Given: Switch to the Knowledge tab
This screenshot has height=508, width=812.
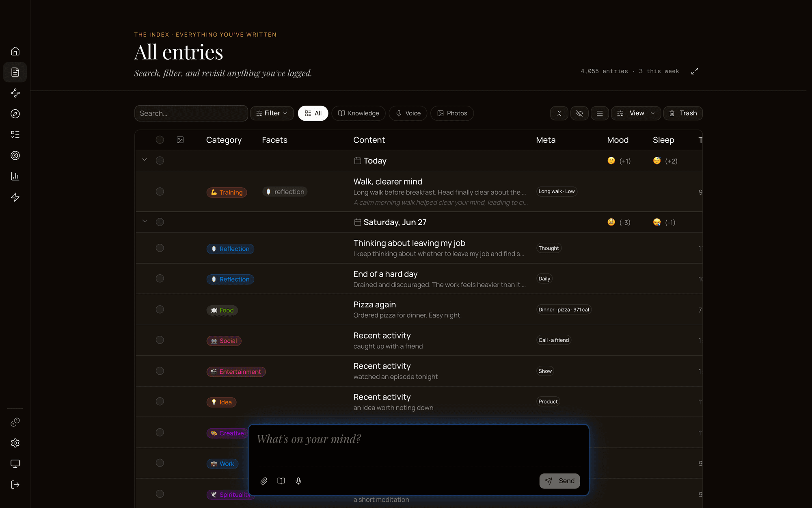Looking at the screenshot, I should tap(358, 113).
